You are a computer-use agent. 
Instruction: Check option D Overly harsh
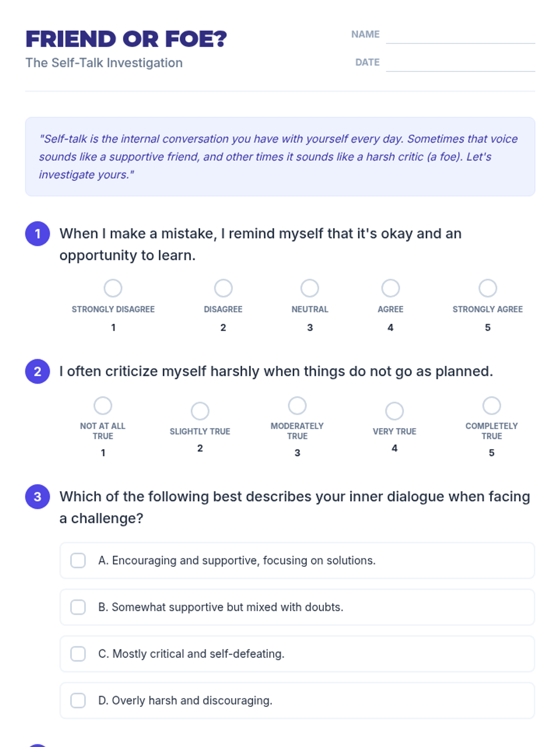78,700
